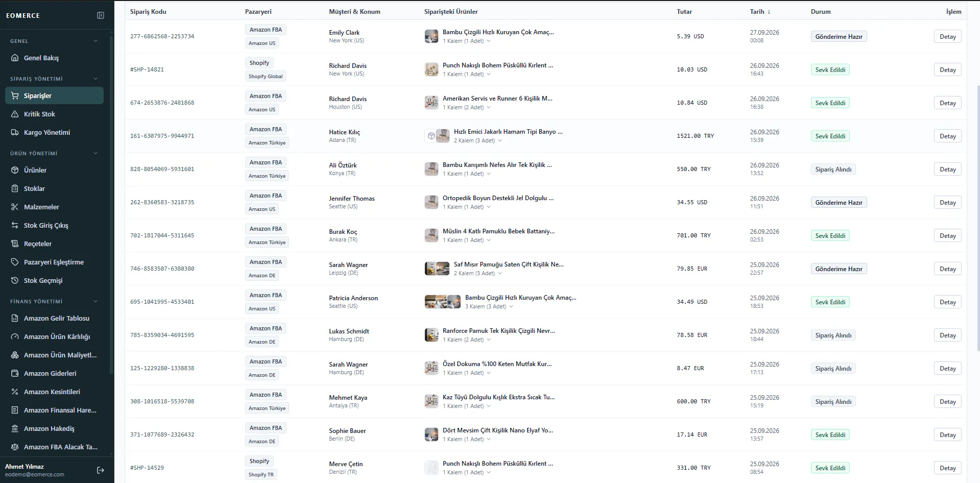Viewport: 980px width, 483px height.
Task: Open Amazon Gelir Tablosu page
Action: [x=54, y=318]
